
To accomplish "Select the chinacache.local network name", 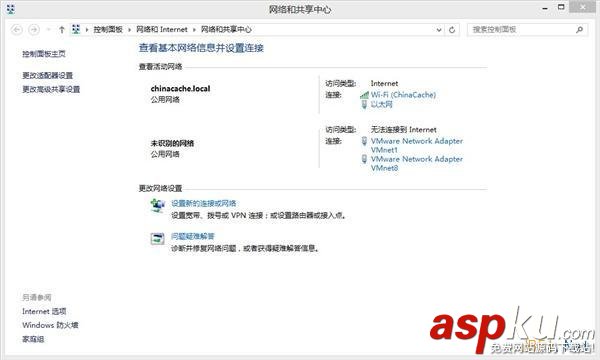I will (x=181, y=88).
